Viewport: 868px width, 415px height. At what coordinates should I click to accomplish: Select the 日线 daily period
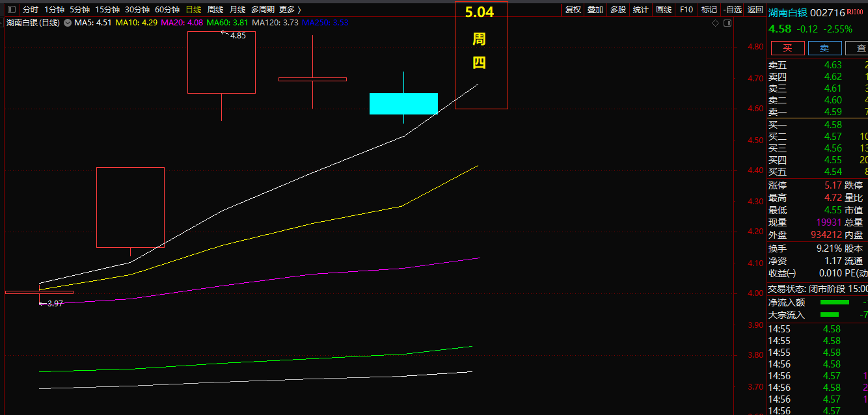(193, 10)
